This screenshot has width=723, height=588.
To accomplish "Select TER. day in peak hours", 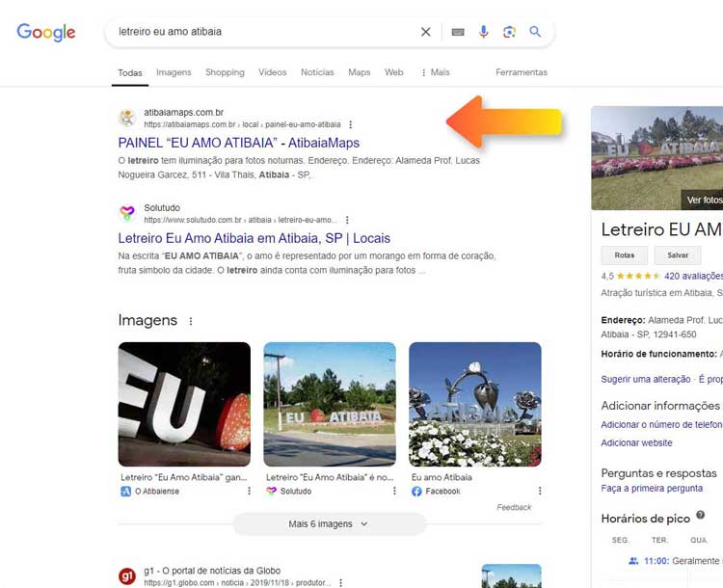I will [659, 540].
